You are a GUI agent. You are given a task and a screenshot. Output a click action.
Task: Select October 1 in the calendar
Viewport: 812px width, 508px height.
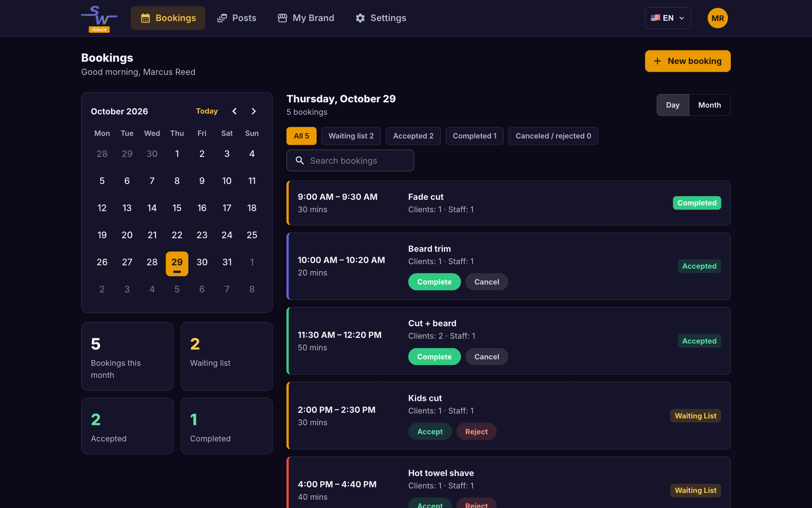tap(177, 154)
